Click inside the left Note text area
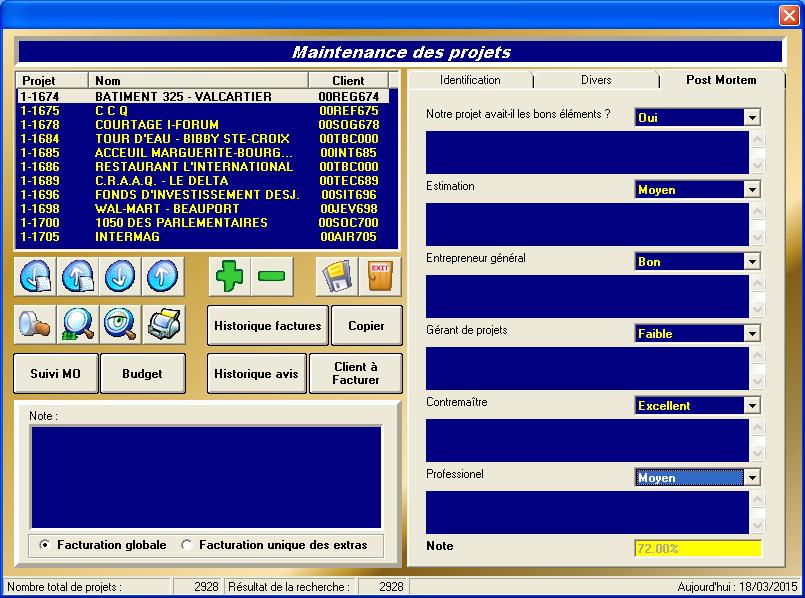This screenshot has height=598, width=805. [x=205, y=477]
